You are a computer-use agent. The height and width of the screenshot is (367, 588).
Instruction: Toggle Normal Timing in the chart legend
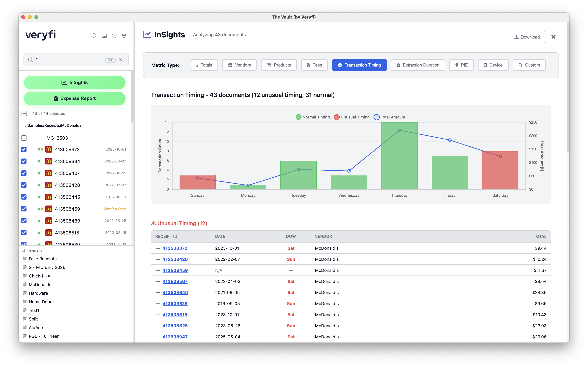(x=312, y=117)
